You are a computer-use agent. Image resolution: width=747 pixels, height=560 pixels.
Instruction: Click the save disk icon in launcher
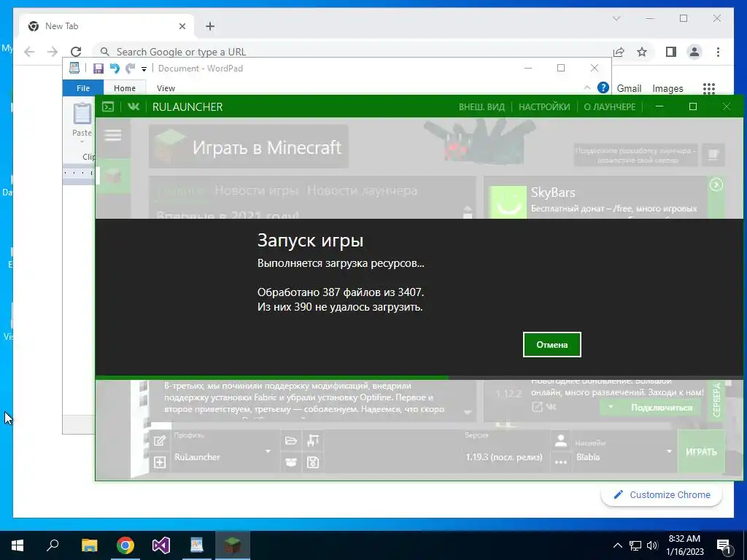pyautogui.click(x=312, y=462)
